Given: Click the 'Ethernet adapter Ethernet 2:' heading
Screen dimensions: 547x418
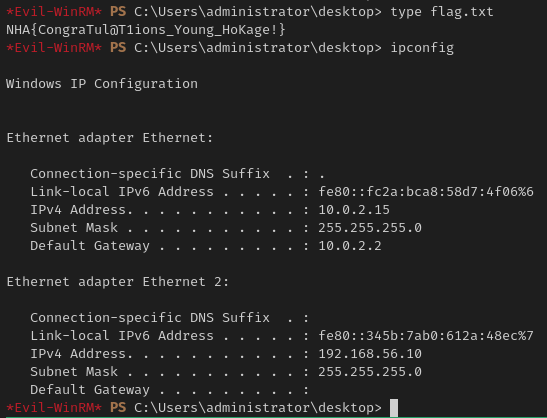Looking at the screenshot, I should [118, 282].
